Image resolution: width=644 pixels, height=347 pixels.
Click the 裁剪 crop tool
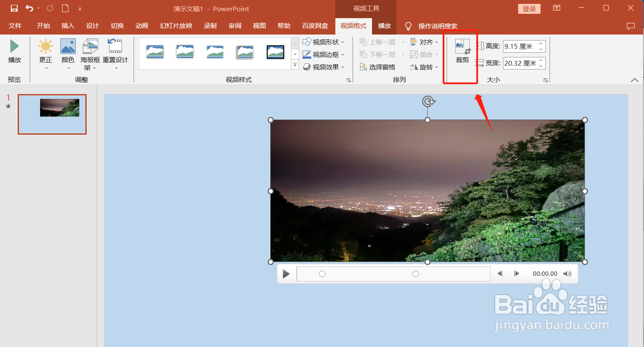(463, 51)
